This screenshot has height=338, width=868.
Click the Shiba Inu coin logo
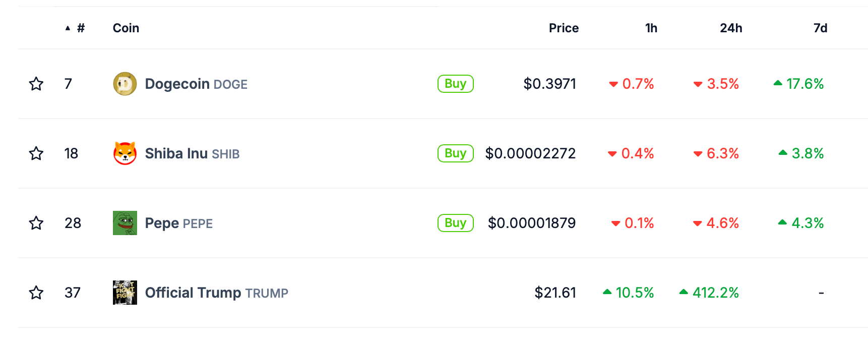[125, 153]
